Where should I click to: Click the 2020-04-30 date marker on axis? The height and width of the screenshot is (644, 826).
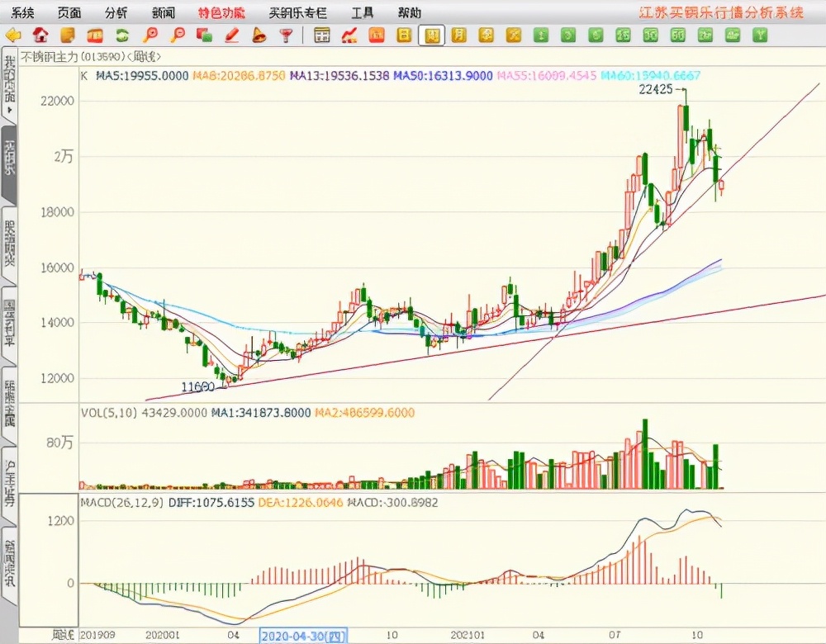point(304,635)
